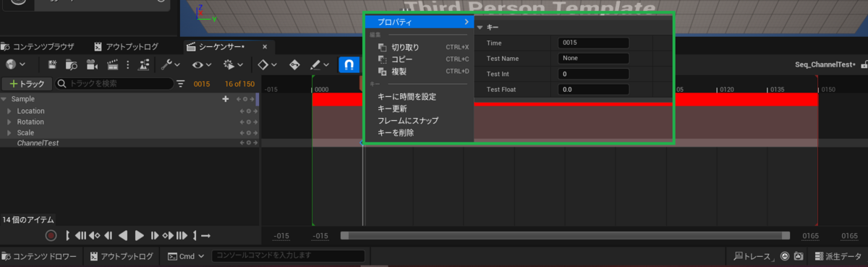Click the Render Movie clapperboard icon
The height and width of the screenshot is (267, 868).
tap(113, 65)
